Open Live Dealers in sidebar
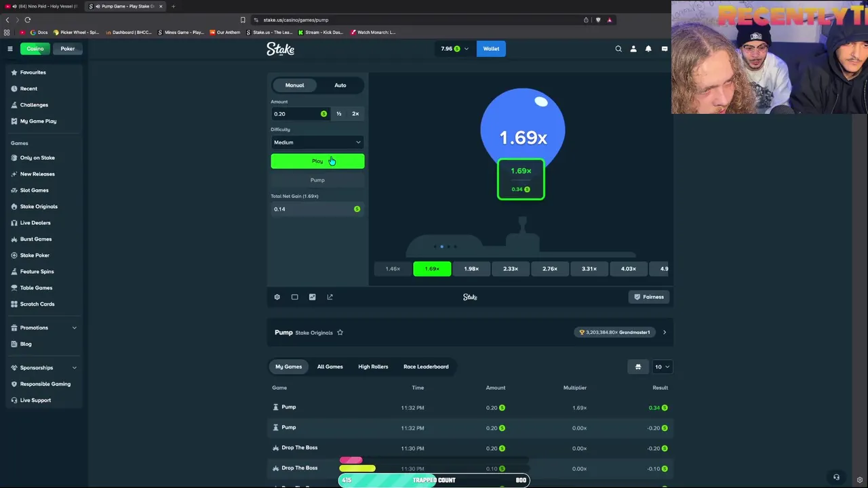868x488 pixels. pos(35,222)
